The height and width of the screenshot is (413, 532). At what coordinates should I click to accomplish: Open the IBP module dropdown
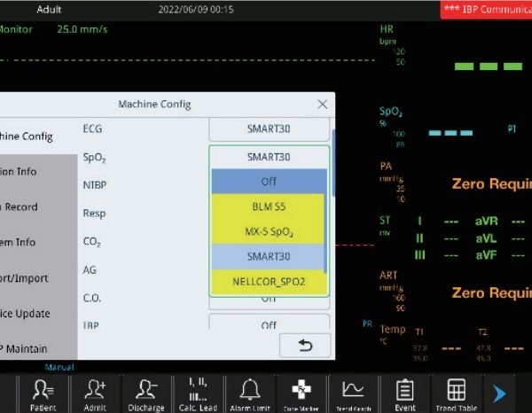[x=269, y=325]
